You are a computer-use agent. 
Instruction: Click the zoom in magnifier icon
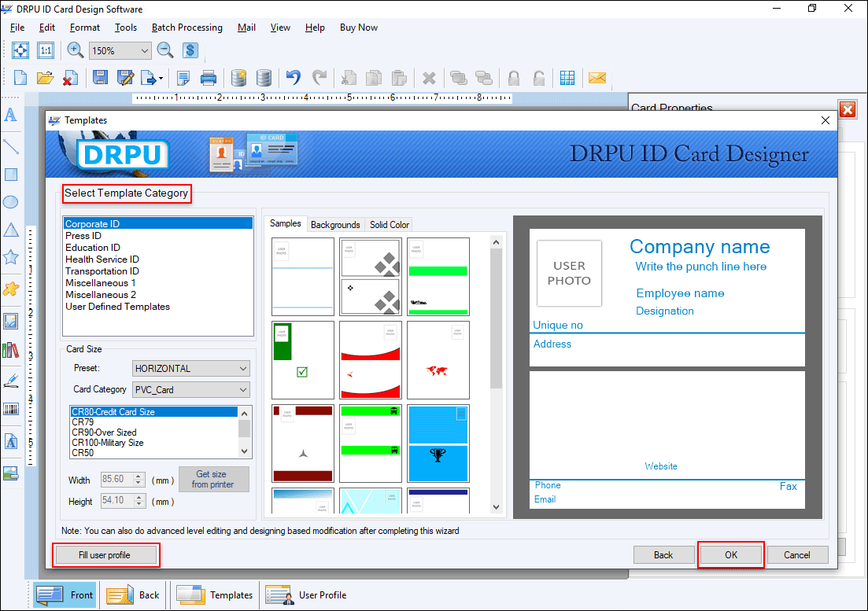point(75,50)
